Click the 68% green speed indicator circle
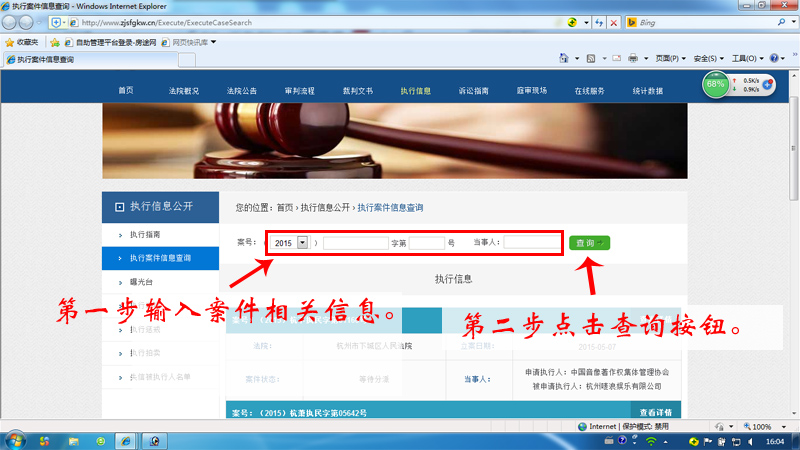This screenshot has width=800, height=450. [715, 85]
